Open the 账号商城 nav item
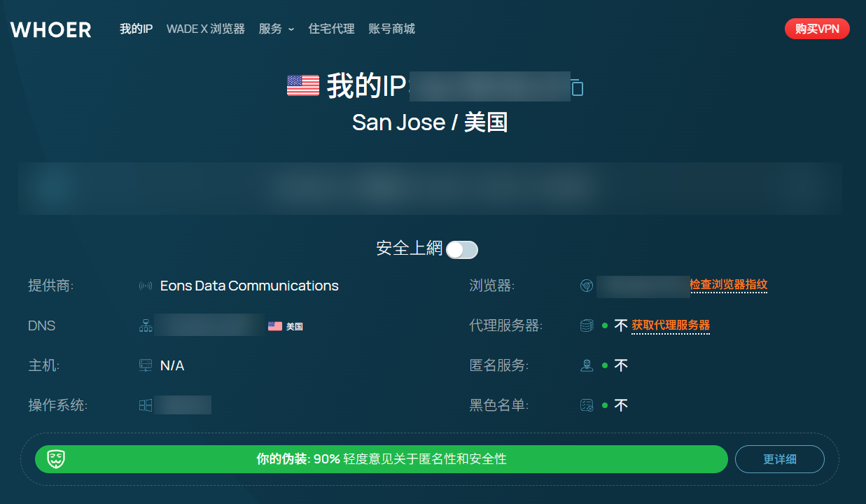Screen dimensions: 866x504 [391, 29]
